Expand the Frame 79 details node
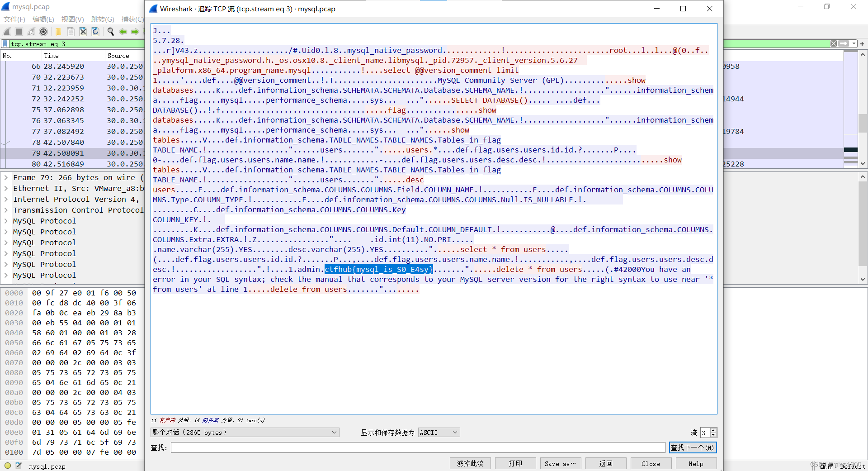 coord(6,177)
